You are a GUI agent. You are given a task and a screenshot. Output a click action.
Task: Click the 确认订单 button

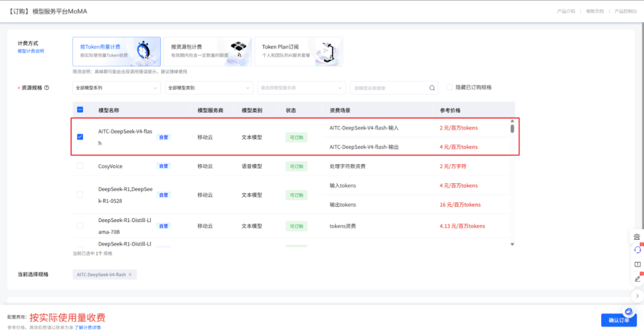point(619,320)
